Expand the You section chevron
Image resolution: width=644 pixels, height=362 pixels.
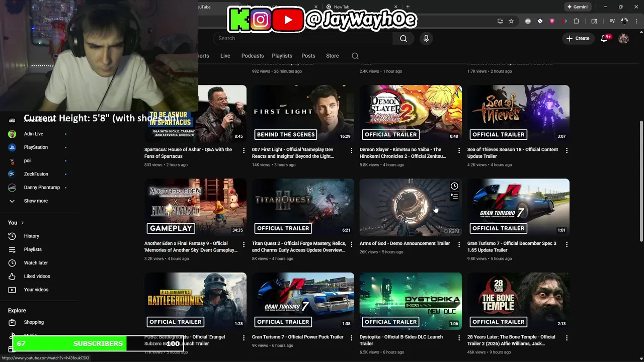tap(22, 223)
